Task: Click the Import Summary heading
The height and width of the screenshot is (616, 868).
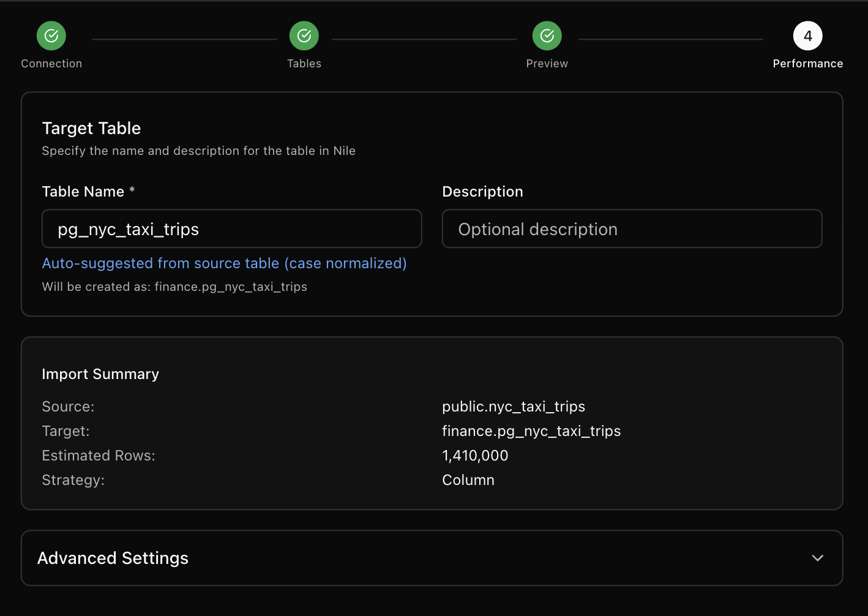Action: pyautogui.click(x=100, y=374)
